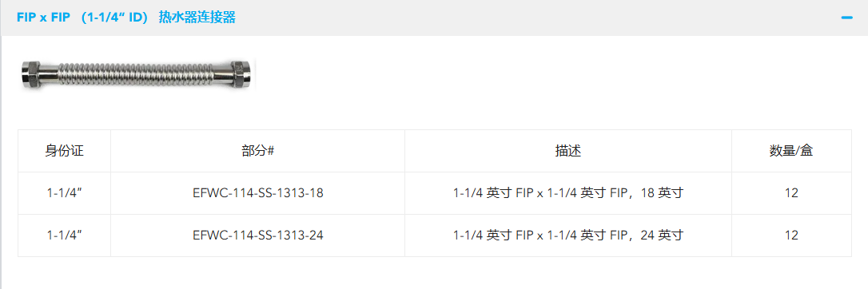Click the 数量/盒 column header
This screenshot has width=868, height=289.
point(791,151)
